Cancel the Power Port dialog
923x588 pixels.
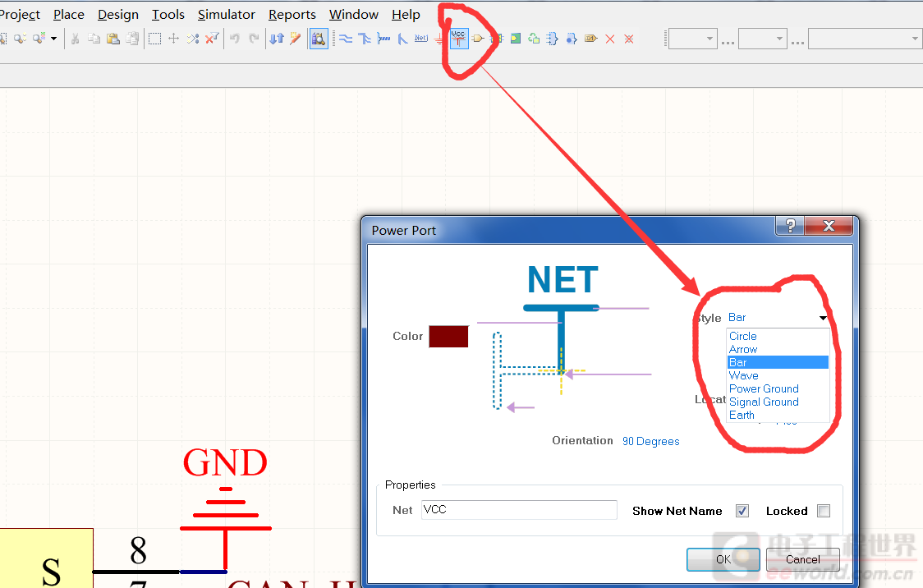(802, 559)
